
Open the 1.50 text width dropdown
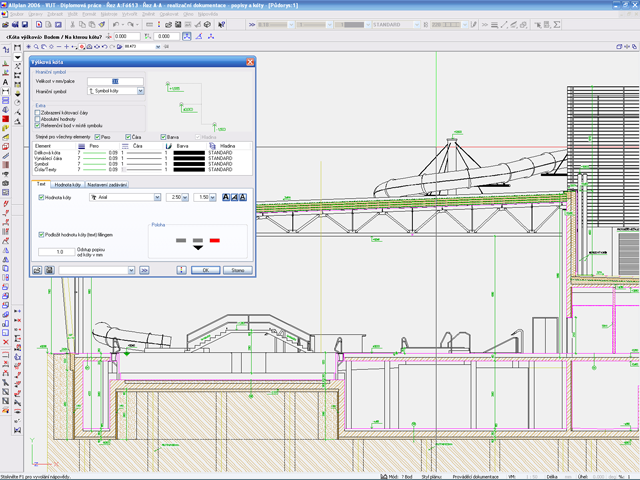(x=213, y=198)
